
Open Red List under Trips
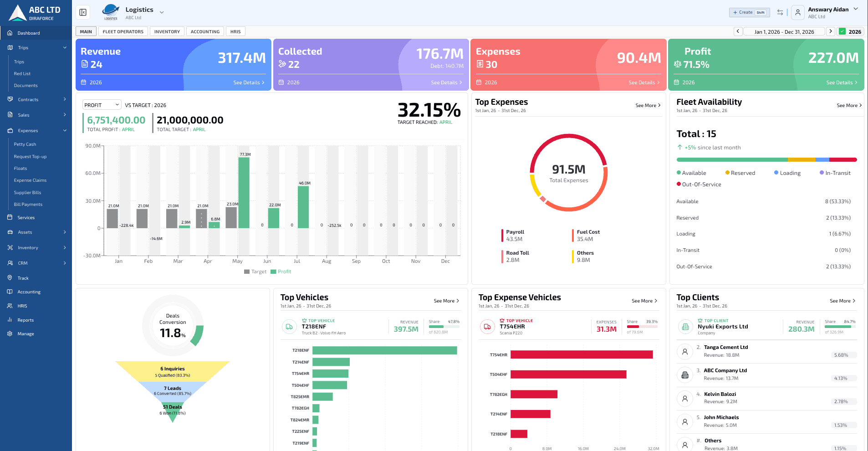pos(22,73)
